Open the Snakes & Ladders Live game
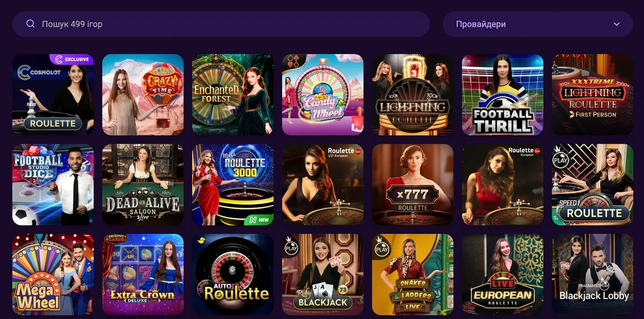This screenshot has height=319, width=644. (413, 274)
